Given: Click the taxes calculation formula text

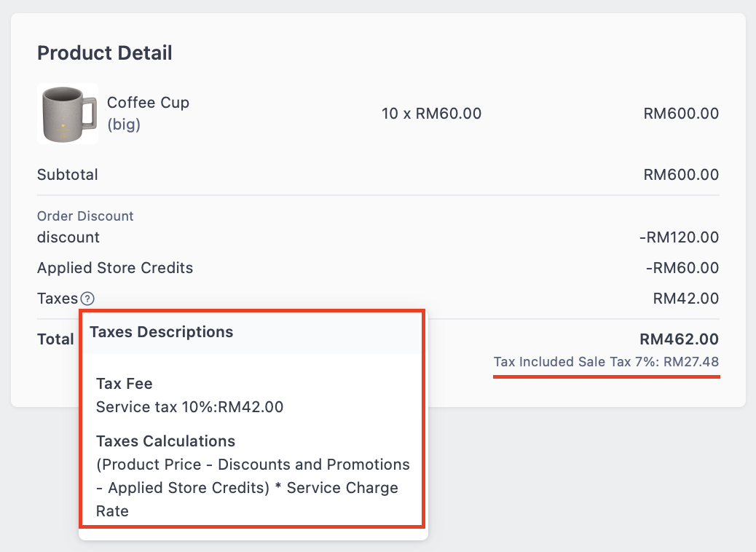Looking at the screenshot, I should 253,487.
